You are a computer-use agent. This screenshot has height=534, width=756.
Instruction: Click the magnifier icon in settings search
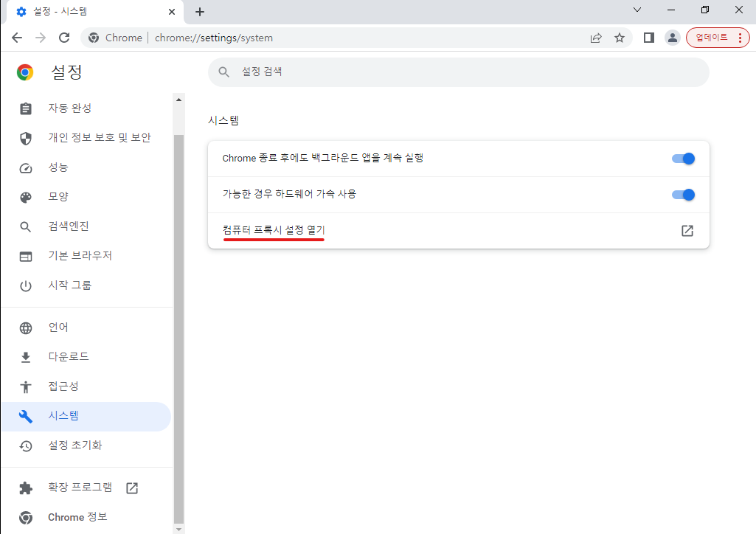[223, 72]
